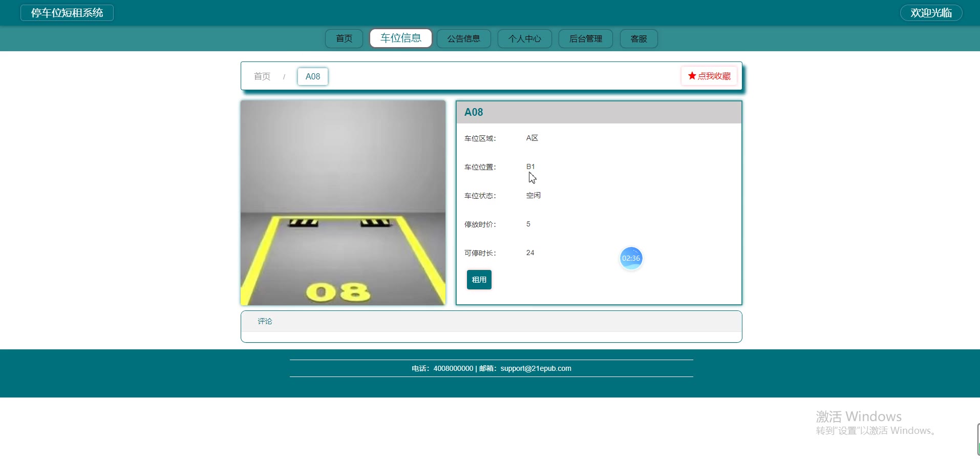Screen dimensions: 980x460
Task: Click the 可停时长 label
Action: click(480, 253)
